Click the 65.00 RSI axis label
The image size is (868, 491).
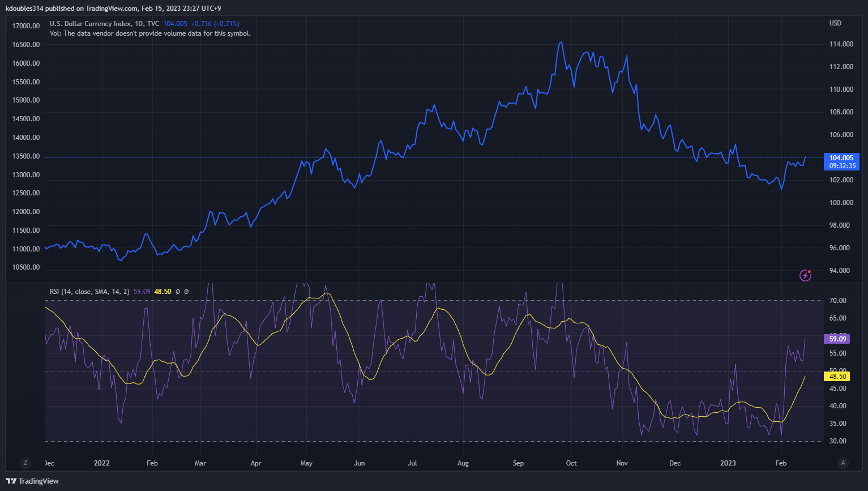point(837,318)
